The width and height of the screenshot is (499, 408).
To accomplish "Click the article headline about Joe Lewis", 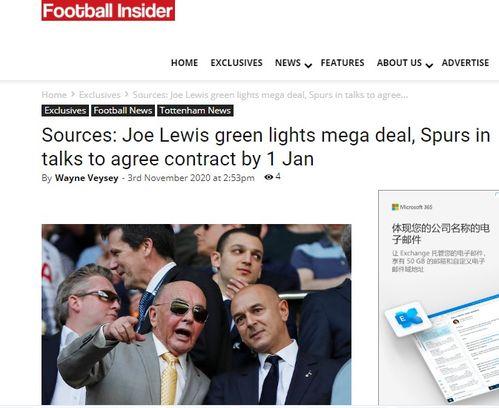I will click(266, 147).
